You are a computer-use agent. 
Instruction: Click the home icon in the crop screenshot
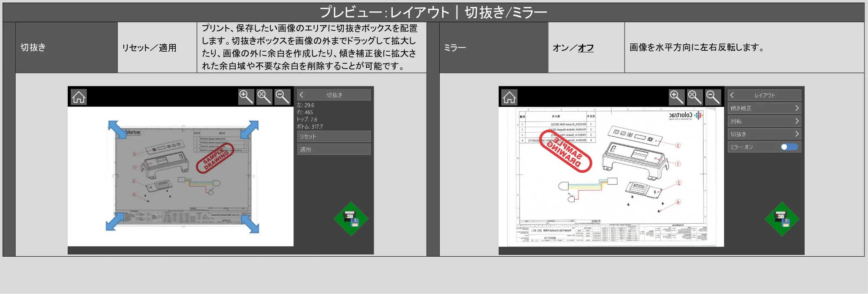click(79, 97)
